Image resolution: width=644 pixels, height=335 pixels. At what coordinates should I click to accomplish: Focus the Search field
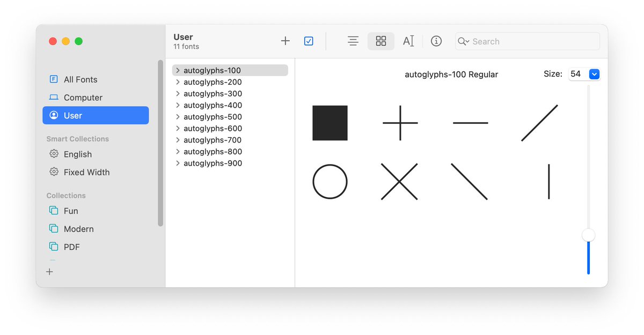(x=528, y=41)
